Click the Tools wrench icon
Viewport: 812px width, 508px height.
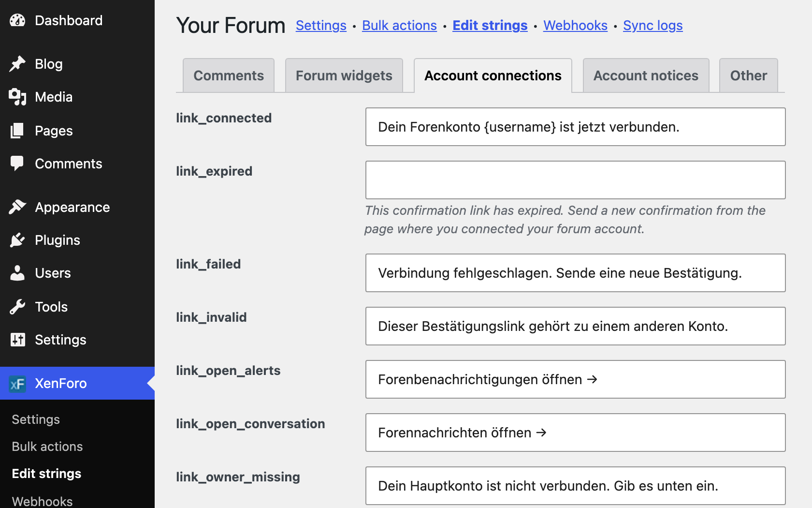point(17,307)
